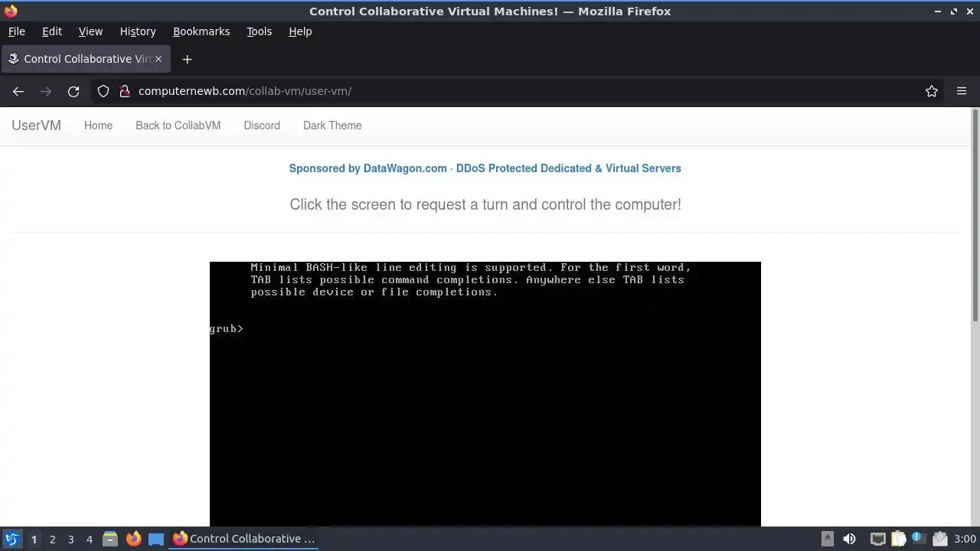Click the 'Click the screen to request a turn' text
This screenshot has width=980, height=551.
coord(485,204)
